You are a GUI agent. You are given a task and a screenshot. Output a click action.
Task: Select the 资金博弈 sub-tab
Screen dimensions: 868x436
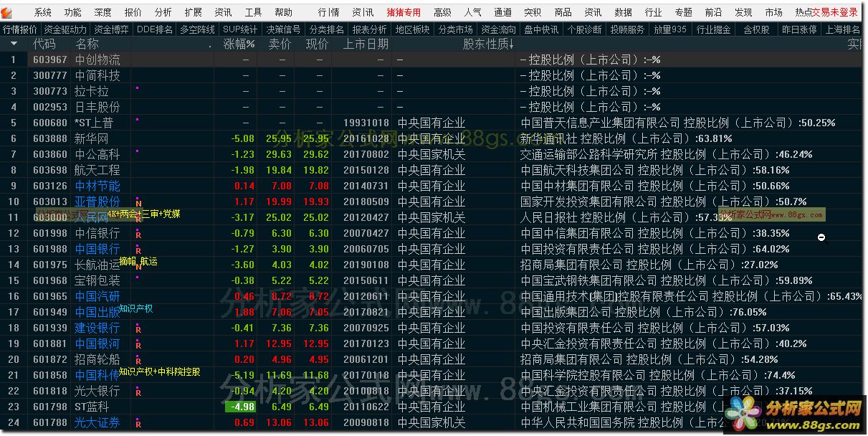coord(112,29)
